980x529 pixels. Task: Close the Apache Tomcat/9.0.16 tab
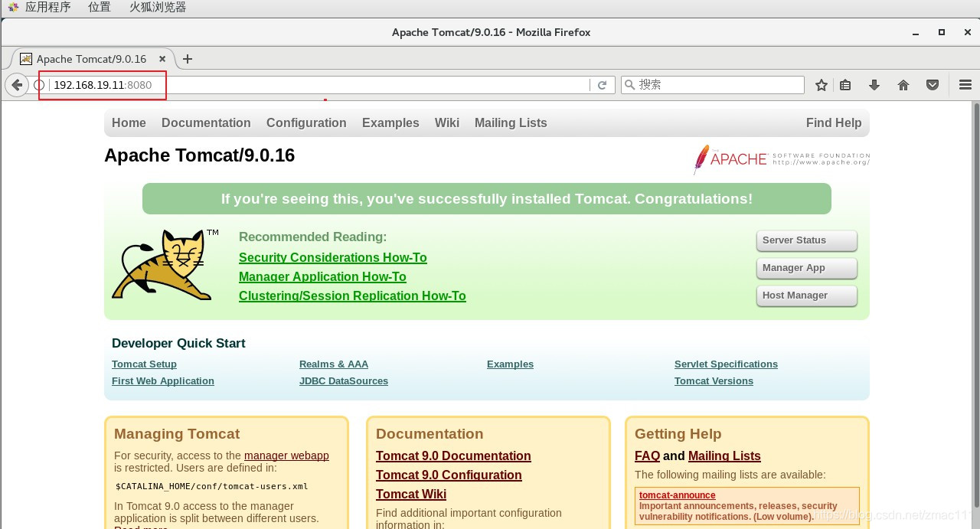click(x=162, y=59)
